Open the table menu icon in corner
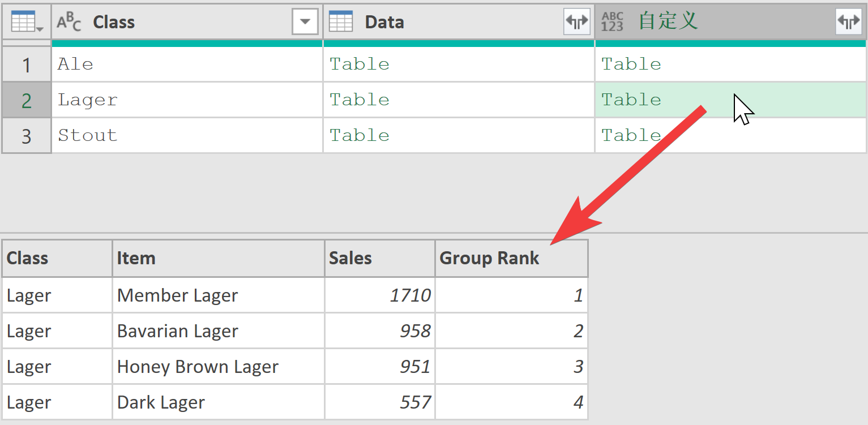 27,22
